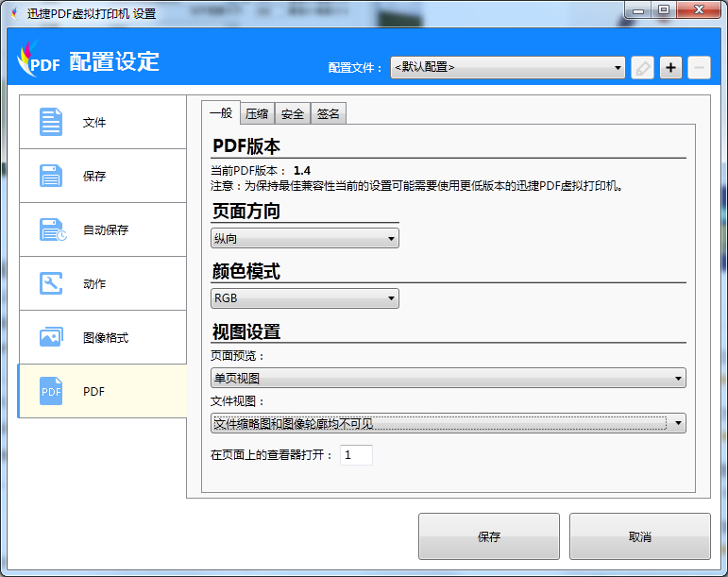The image size is (728, 577).
Task: Open the 配置文件 profile dropdown
Action: click(507, 68)
